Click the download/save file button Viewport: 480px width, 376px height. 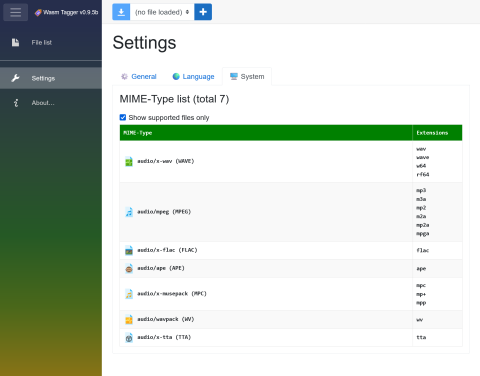click(121, 12)
